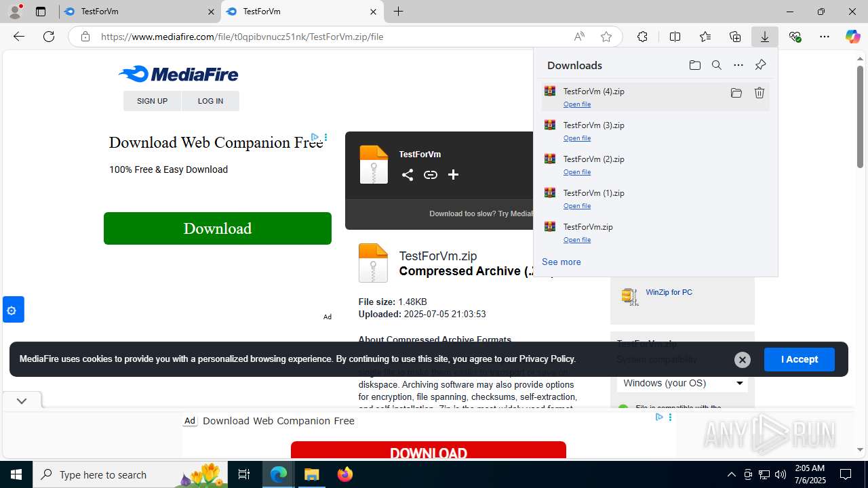Open file link under TestForVm (3).zip
The height and width of the screenshot is (488, 868).
tap(577, 138)
